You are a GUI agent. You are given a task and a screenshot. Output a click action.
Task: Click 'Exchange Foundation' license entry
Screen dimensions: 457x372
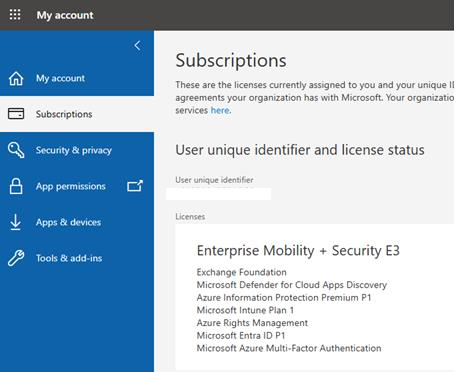242,272
